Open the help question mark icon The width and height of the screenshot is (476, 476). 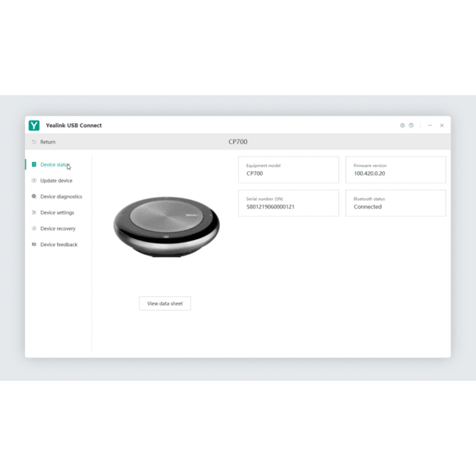(x=411, y=125)
